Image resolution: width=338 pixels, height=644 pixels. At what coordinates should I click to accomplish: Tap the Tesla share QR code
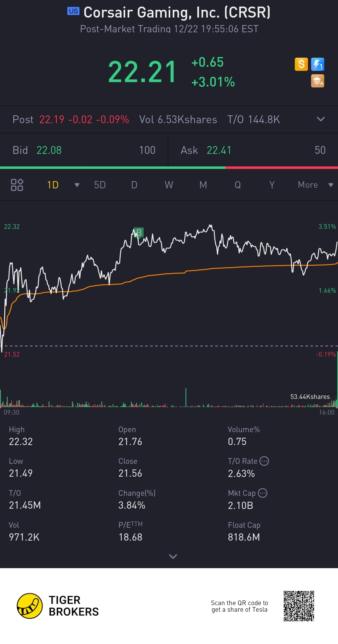(299, 606)
